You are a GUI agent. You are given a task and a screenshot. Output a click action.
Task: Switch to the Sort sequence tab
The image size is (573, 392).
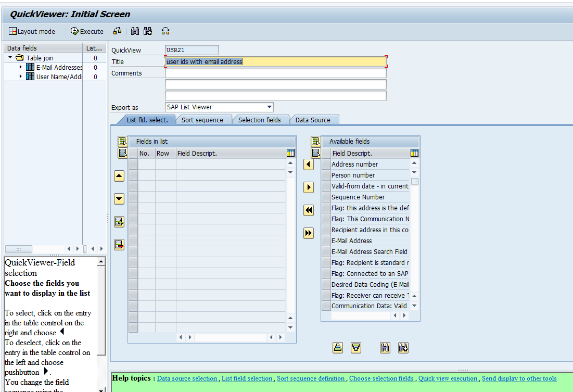203,119
